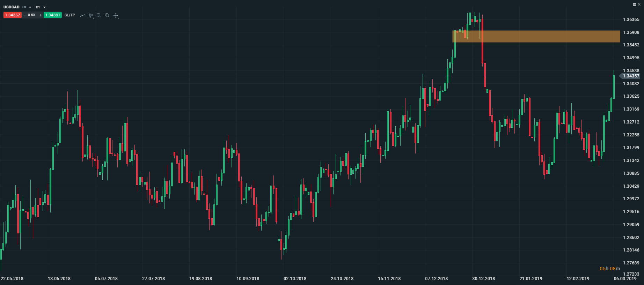The width and height of the screenshot is (644, 285).
Task: Maximize the chart panel
Action: (x=635, y=4)
